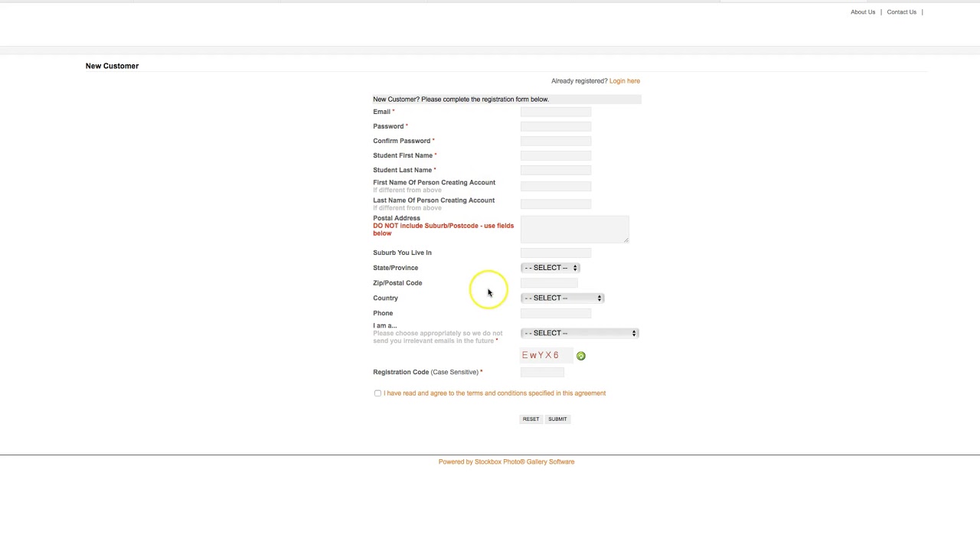Click the 'DO NOT include Suburb/Postcode' warning text
The height and width of the screenshot is (551, 980).
coord(443,230)
